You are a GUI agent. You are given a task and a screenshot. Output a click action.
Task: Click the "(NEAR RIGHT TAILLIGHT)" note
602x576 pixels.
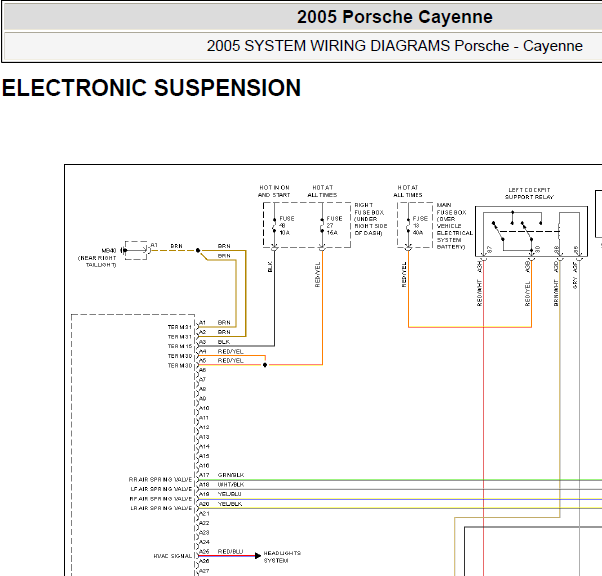[x=97, y=262]
